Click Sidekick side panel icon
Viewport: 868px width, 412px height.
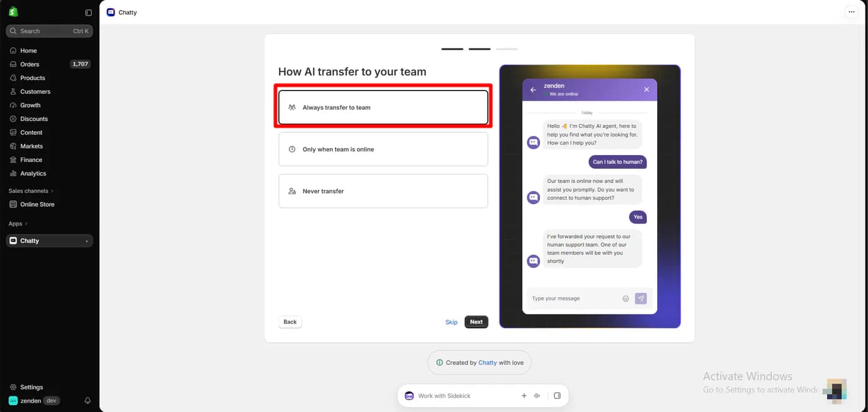pyautogui.click(x=557, y=396)
